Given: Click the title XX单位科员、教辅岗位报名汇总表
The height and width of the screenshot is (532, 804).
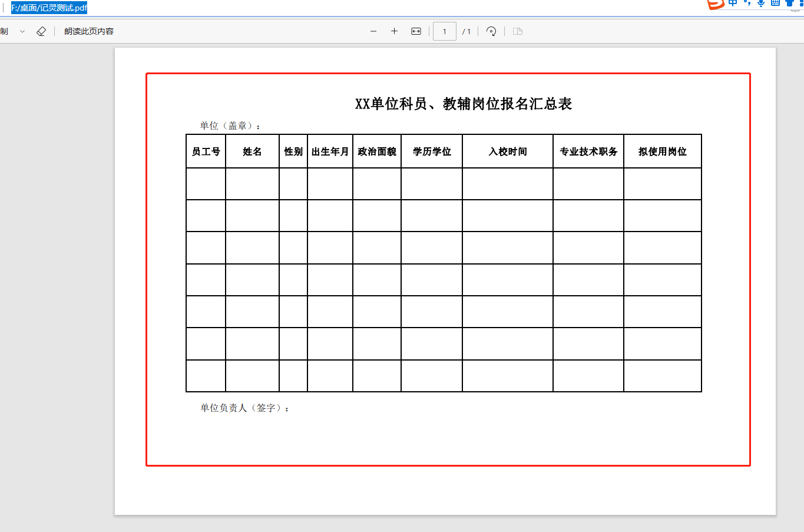Looking at the screenshot, I should 464,104.
